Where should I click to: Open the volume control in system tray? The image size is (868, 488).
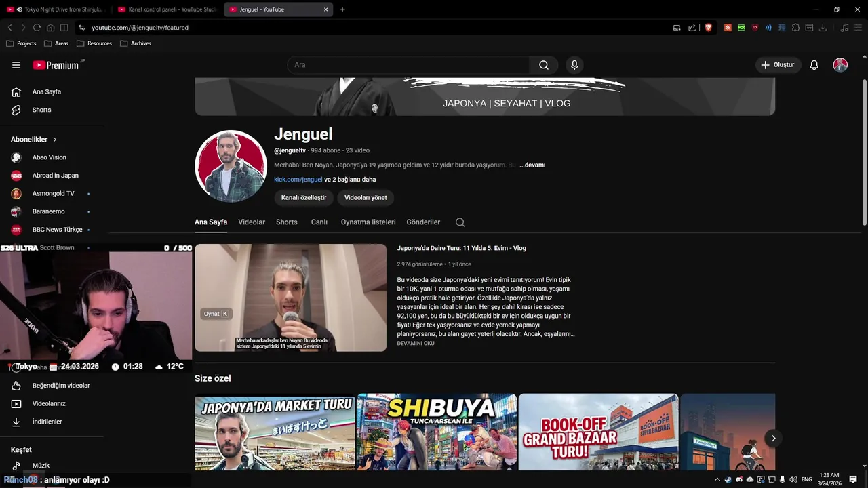click(793, 479)
